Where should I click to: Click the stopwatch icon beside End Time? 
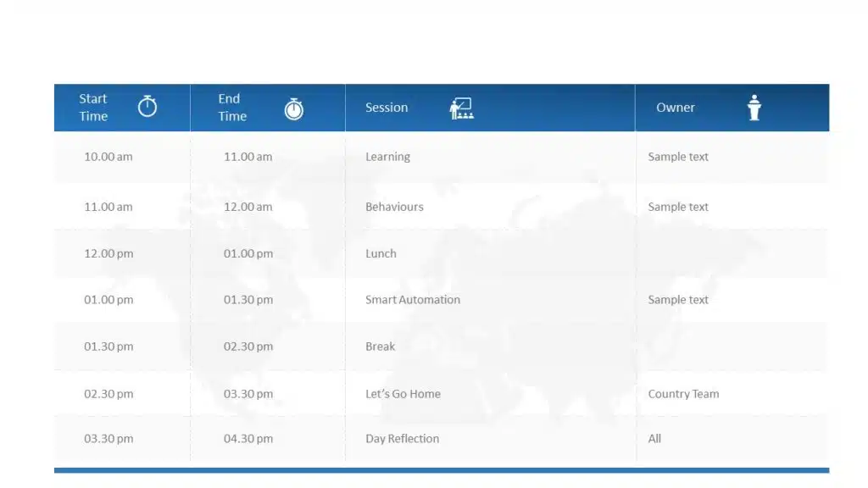[x=293, y=108]
